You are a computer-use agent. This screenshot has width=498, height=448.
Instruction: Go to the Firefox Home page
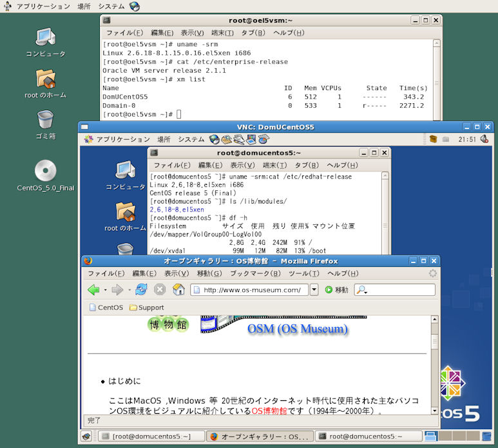click(x=178, y=290)
